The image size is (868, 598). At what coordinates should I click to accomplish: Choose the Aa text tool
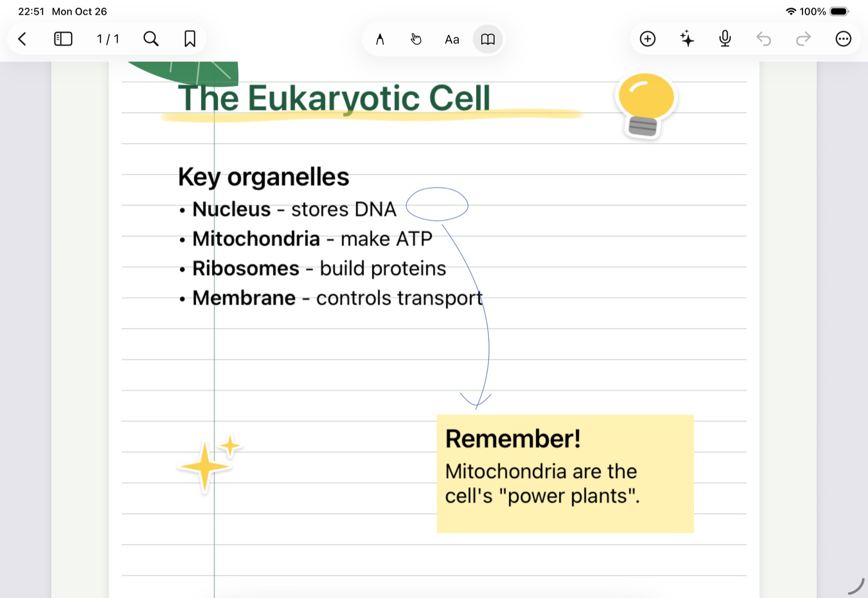click(x=452, y=40)
